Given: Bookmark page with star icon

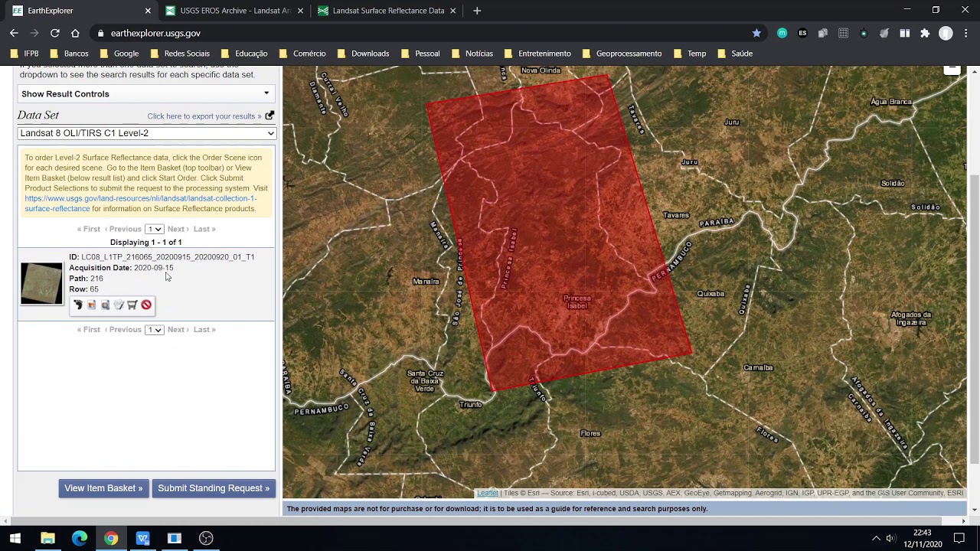Looking at the screenshot, I should (756, 33).
